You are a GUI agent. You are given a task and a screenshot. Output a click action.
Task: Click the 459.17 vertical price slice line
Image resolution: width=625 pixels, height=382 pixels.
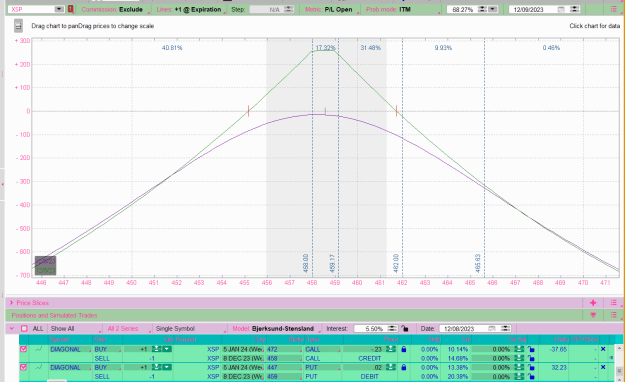click(338, 159)
